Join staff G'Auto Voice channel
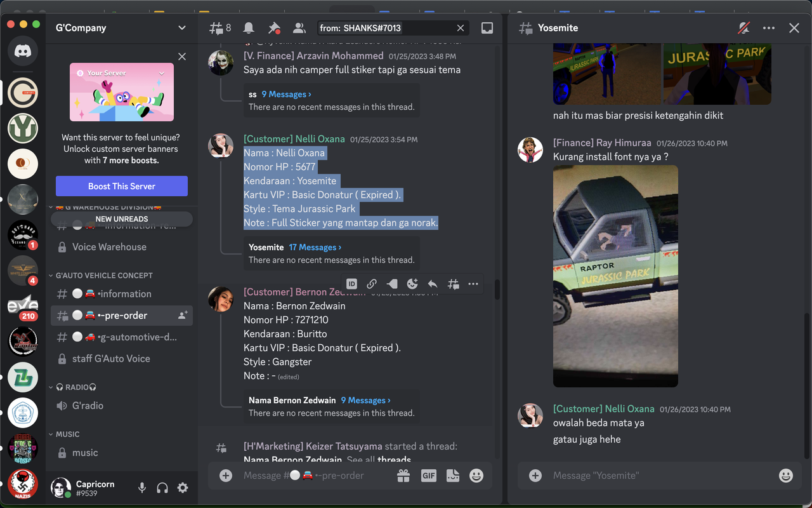 coord(122,359)
